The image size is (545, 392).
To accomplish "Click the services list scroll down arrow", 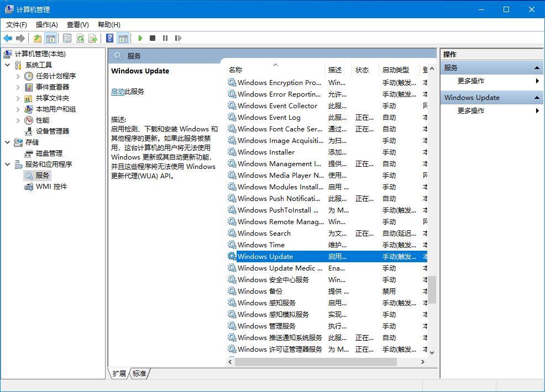I will click(x=432, y=352).
